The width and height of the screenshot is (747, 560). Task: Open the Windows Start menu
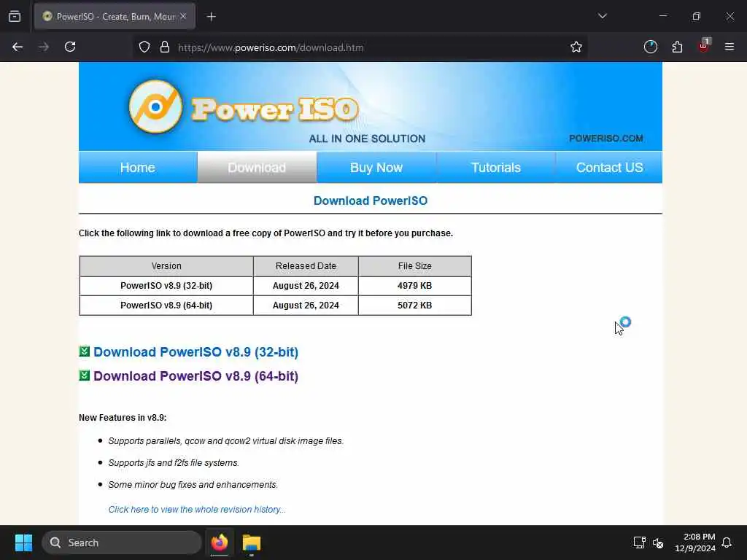(x=23, y=542)
